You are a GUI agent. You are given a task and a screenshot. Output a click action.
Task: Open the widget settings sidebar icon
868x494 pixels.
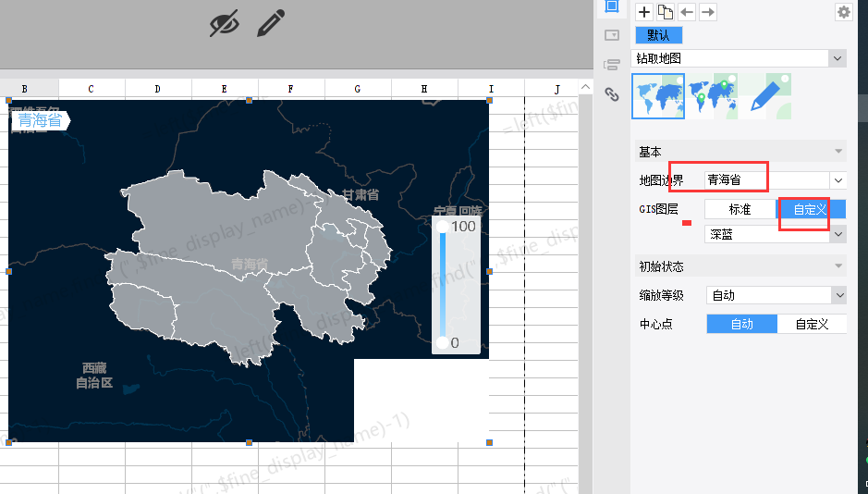[x=612, y=65]
